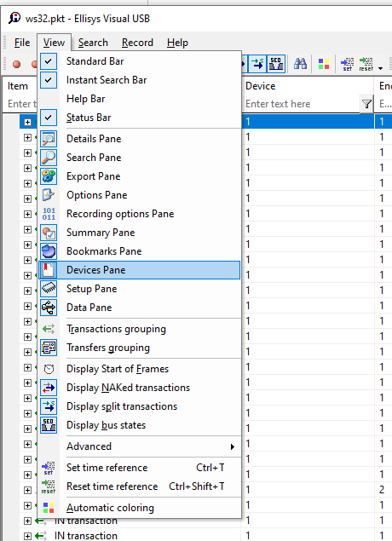Screen dimensions: 392x541
Task: Toggle Display bus states
Action: click(x=140, y=425)
